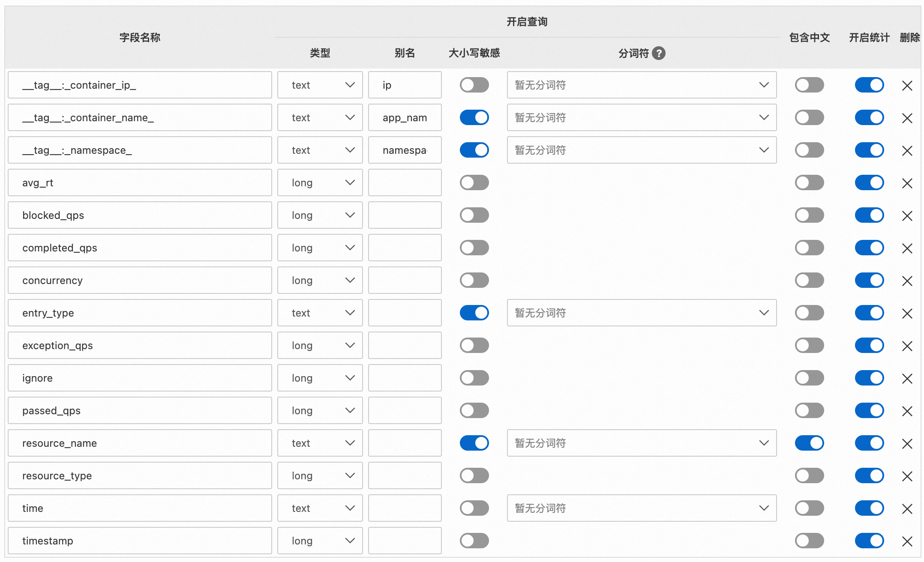The width and height of the screenshot is (924, 562).
Task: Click the alias field containing app_nam
Action: [405, 117]
